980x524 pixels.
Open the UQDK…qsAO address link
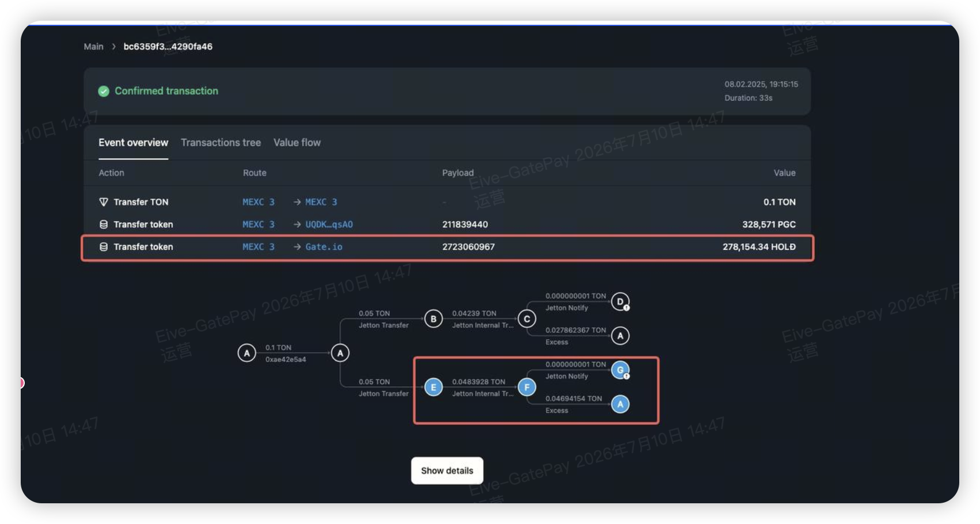tap(329, 225)
